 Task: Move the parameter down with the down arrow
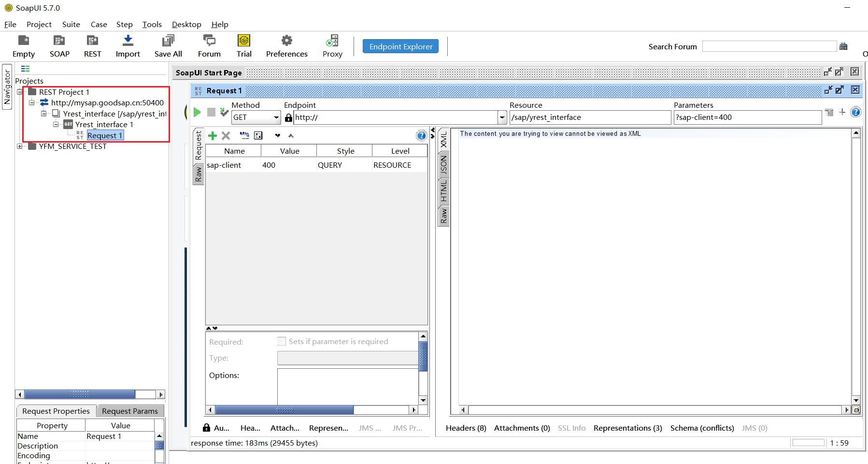[278, 136]
